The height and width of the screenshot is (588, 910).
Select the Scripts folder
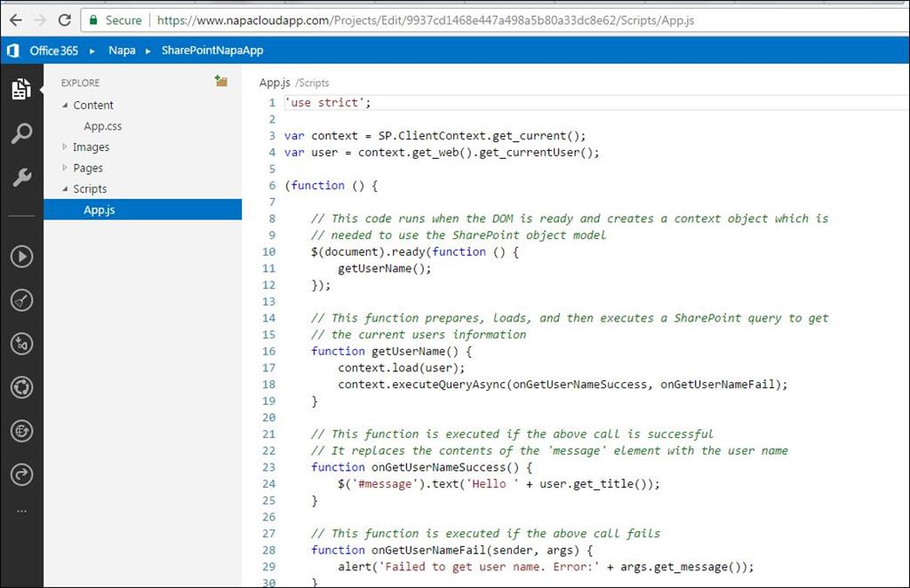[x=90, y=189]
